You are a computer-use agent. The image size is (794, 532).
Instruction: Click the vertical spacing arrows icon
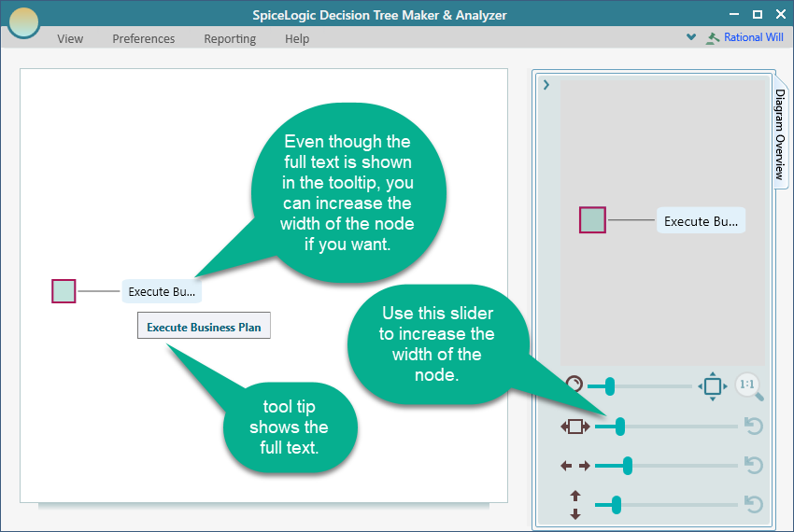(574, 505)
